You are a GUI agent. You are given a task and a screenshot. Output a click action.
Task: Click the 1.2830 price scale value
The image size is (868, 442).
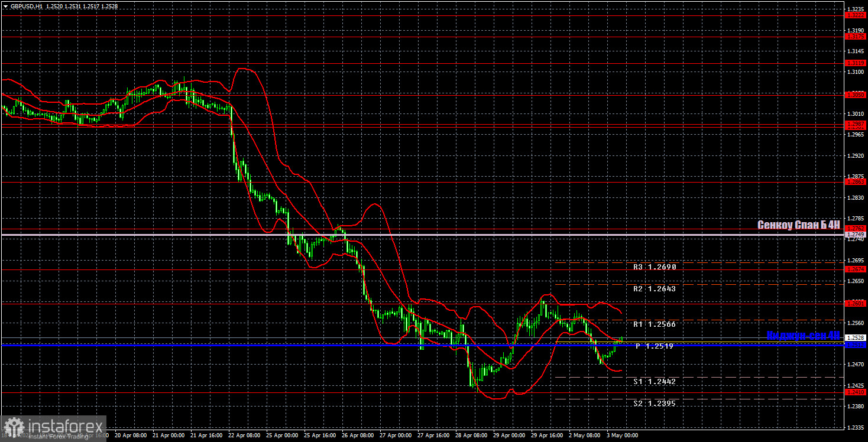click(x=856, y=197)
